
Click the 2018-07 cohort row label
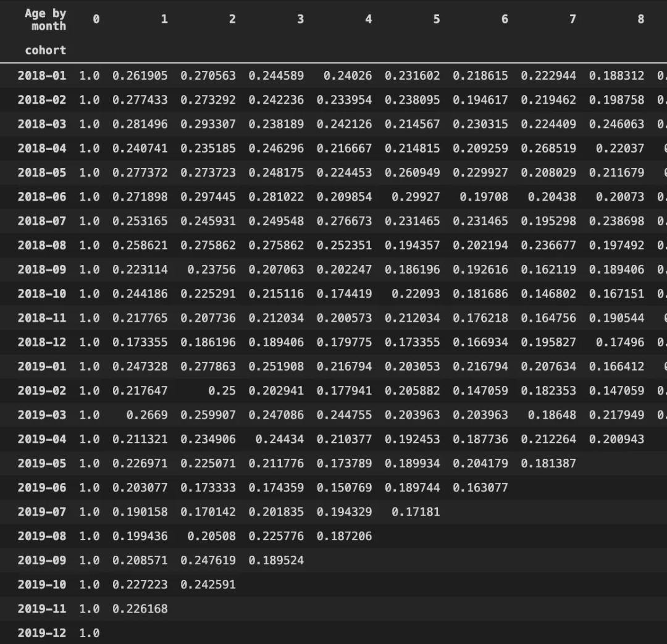tap(42, 221)
